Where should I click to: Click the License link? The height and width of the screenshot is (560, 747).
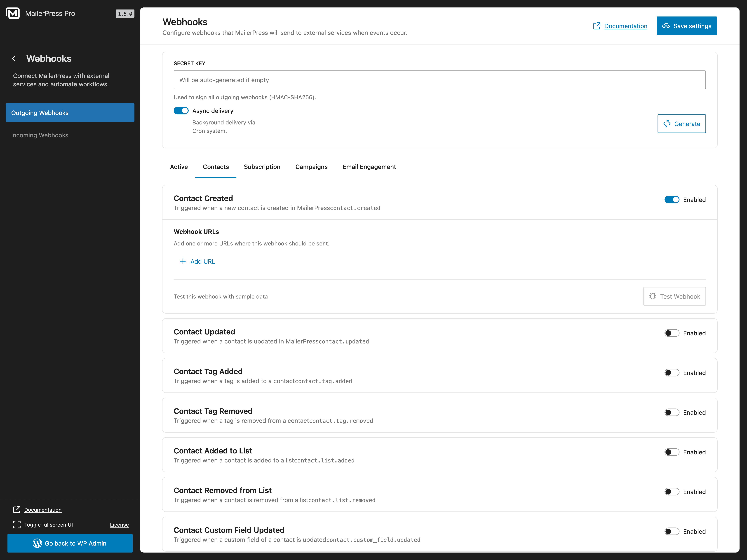pos(119,525)
